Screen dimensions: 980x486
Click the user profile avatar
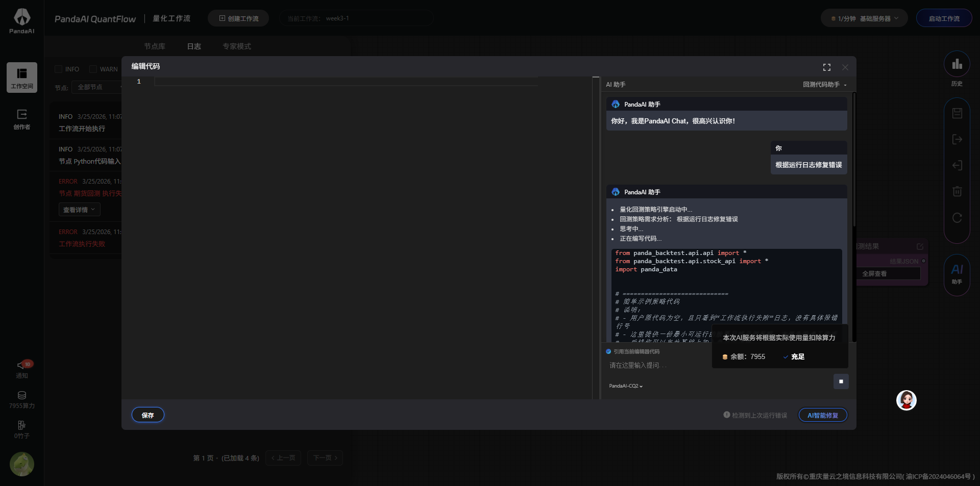click(x=22, y=464)
